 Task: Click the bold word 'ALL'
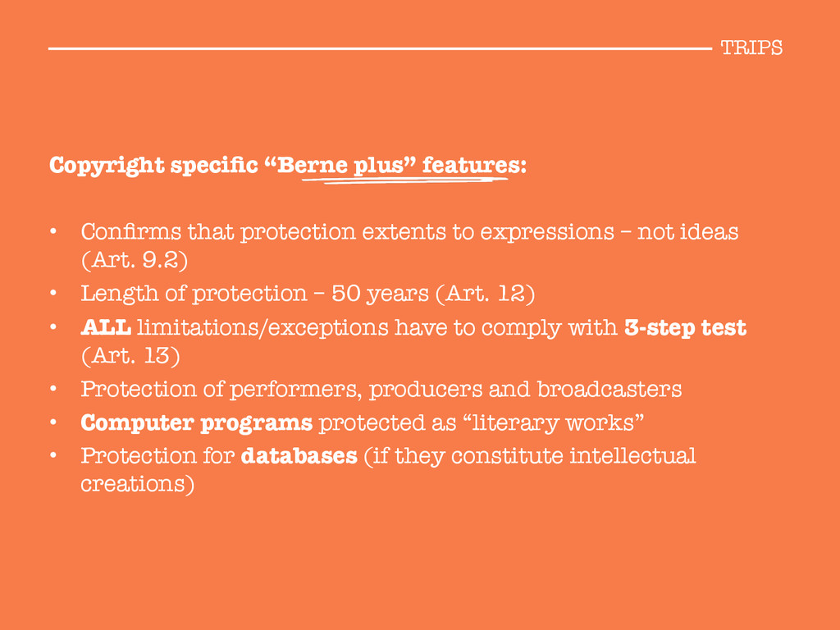(x=106, y=327)
